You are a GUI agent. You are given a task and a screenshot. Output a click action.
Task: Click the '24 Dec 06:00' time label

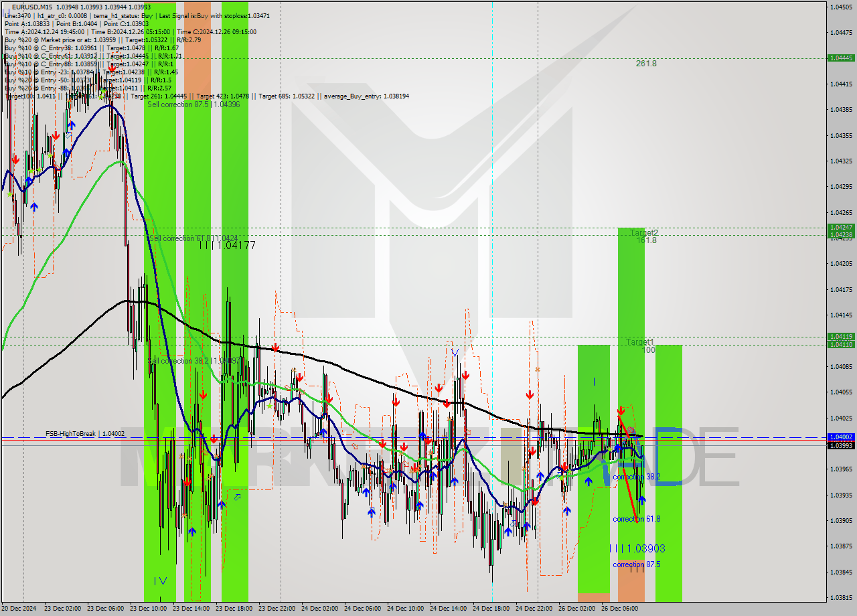pos(362,609)
